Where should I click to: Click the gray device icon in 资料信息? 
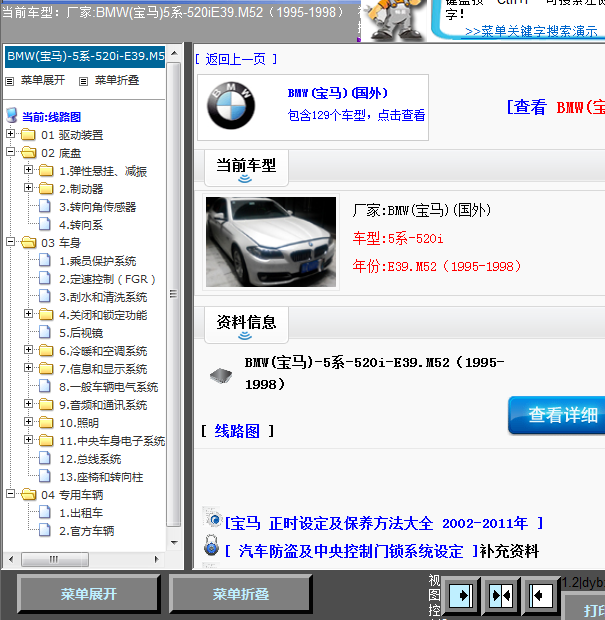coord(221,375)
